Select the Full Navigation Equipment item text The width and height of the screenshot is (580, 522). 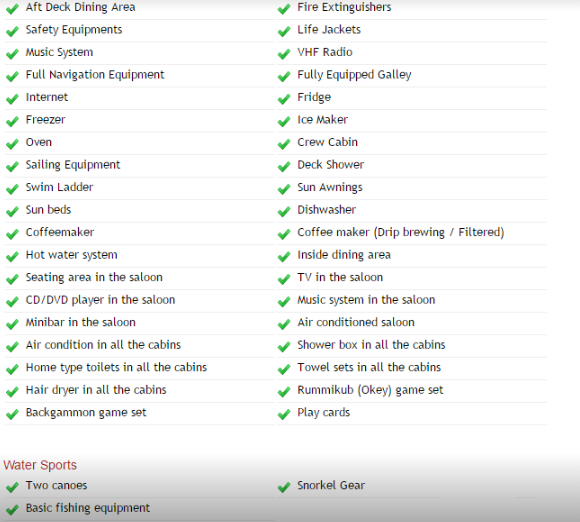(x=95, y=75)
